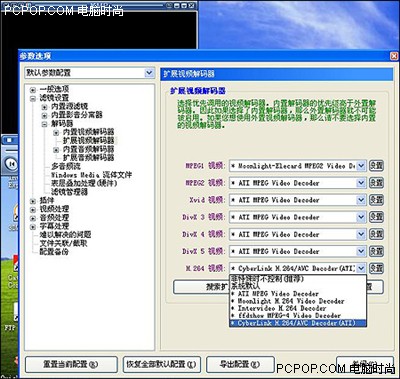Select 解码器 in the tree
The height and width of the screenshot is (379, 400).
click(x=62, y=124)
